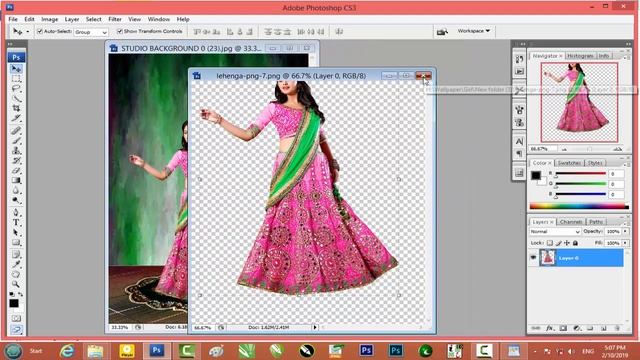The height and width of the screenshot is (360, 640).
Task: Open the Layer menu
Action: (x=72, y=19)
